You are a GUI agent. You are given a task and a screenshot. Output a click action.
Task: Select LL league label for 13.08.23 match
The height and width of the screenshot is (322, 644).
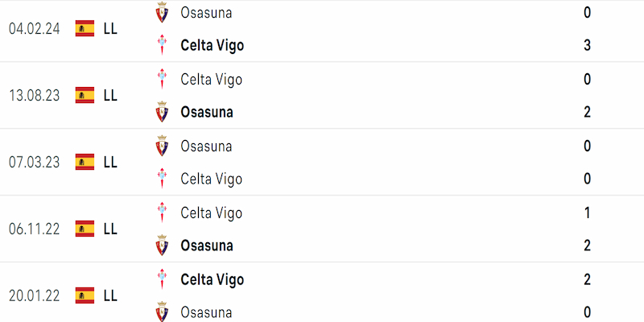coord(110,95)
